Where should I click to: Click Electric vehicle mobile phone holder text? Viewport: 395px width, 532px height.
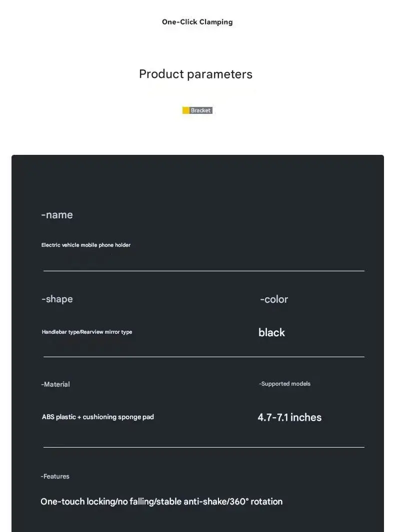(86, 245)
